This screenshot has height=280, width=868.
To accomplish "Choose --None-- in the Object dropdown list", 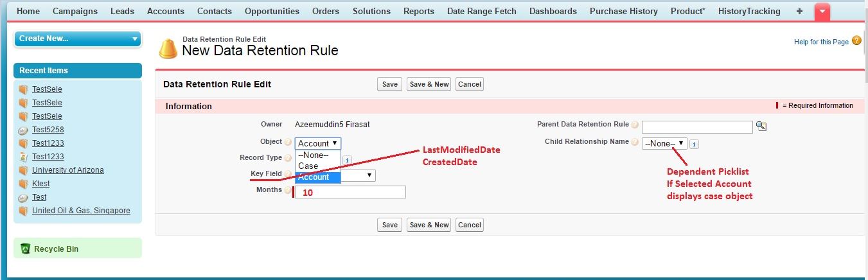I will (x=318, y=155).
